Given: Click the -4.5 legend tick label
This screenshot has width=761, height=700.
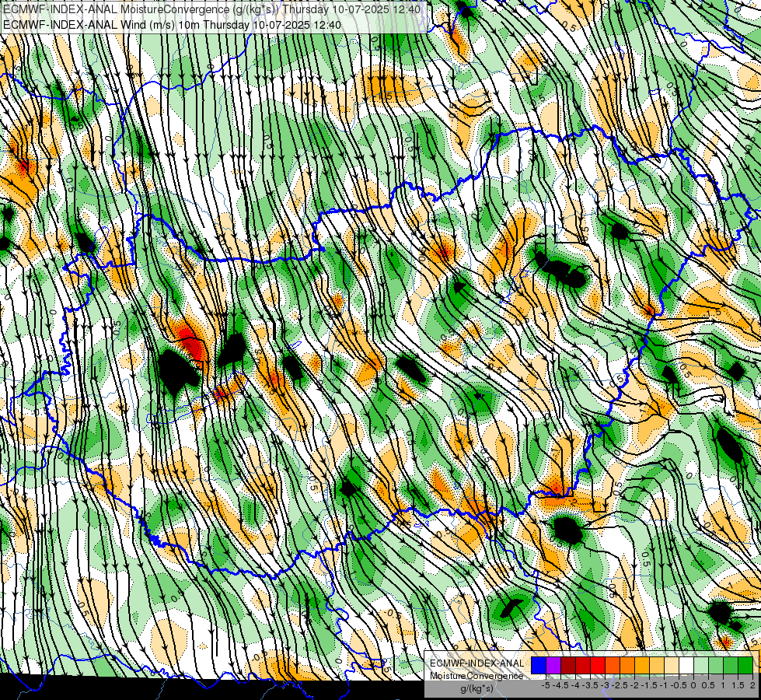Looking at the screenshot, I should point(561,685).
